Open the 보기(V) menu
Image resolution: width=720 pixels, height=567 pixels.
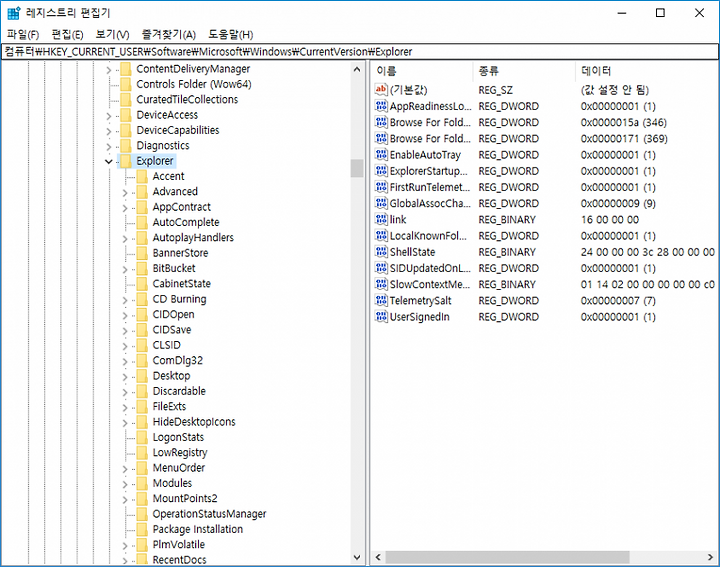[x=112, y=34]
